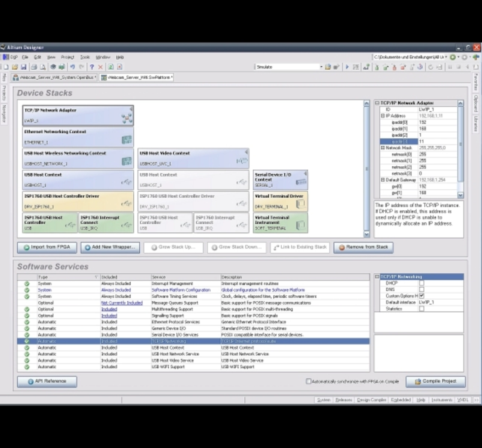The image size is (482, 448).
Task: Click the Device Stacks scrollbar down arrow
Action: tap(366, 234)
